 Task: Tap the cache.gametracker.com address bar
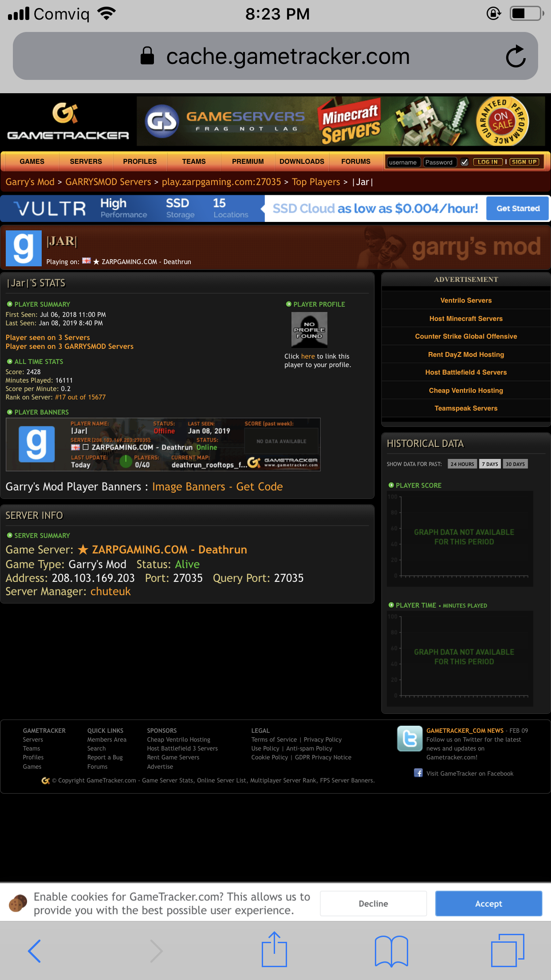pyautogui.click(x=275, y=56)
